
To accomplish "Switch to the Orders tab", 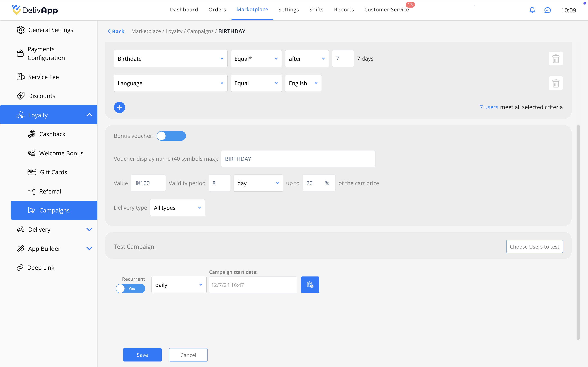I will [x=217, y=10].
